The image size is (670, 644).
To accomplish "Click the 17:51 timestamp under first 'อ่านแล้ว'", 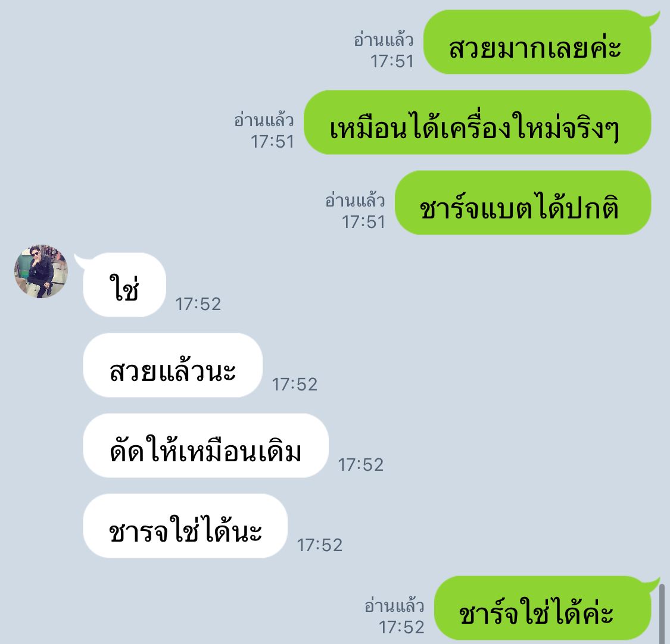I will (392, 61).
